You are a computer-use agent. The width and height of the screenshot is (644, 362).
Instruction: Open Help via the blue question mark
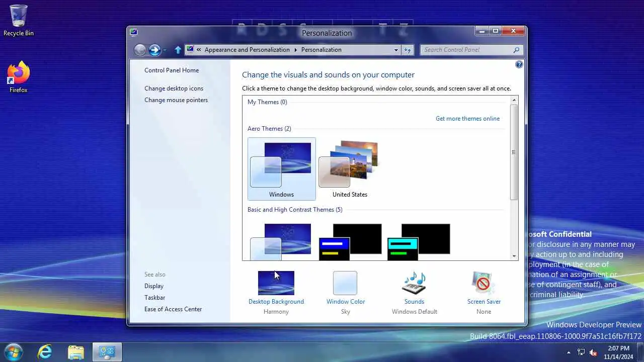519,64
